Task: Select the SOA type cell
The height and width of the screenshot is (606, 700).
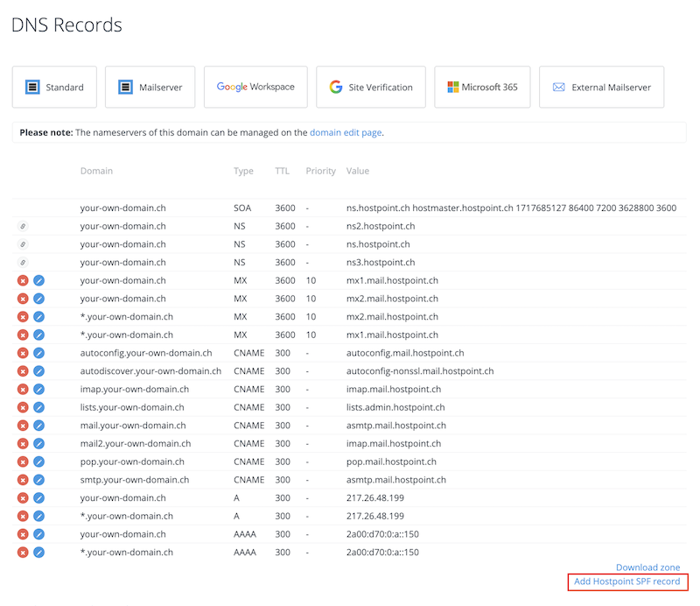Action: 242,208
